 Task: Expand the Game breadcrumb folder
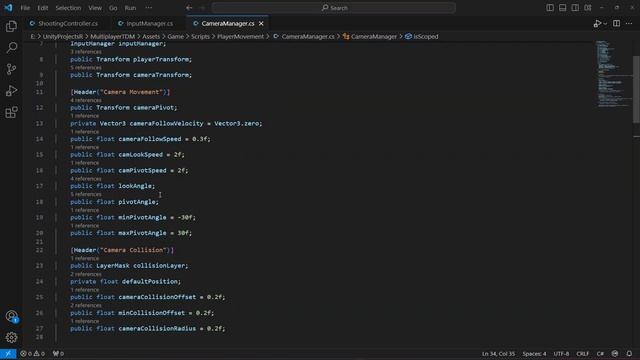point(176,36)
